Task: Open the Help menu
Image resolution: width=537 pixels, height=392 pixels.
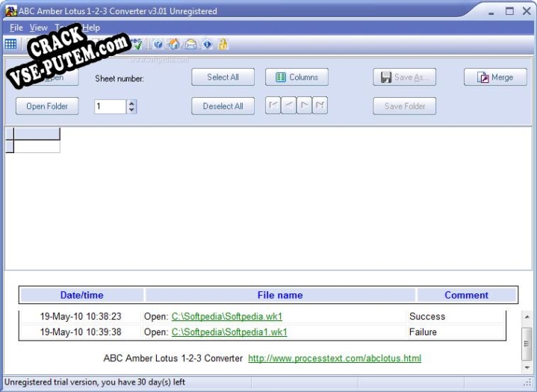Action: [91, 28]
